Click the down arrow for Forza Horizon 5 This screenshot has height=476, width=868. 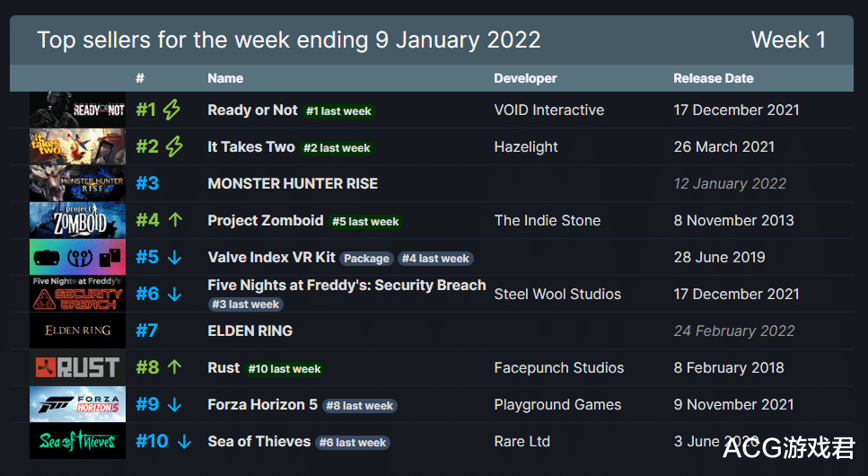[x=174, y=405]
